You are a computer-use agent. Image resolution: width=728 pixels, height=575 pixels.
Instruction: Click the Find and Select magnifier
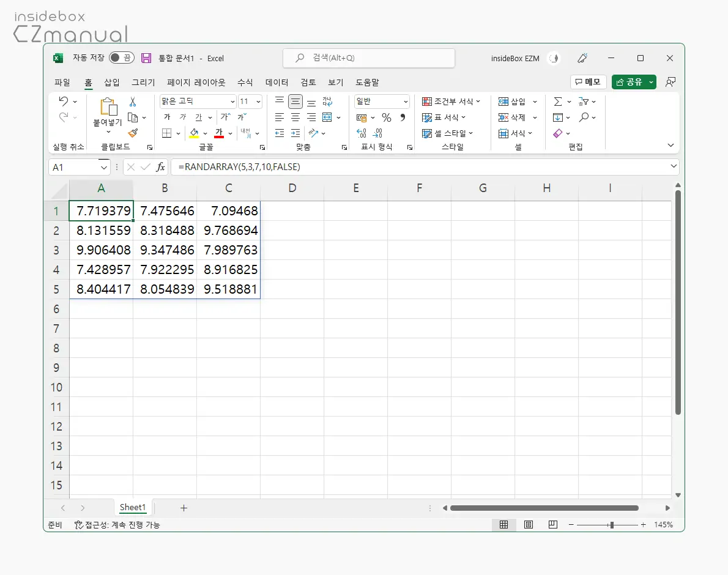click(x=584, y=117)
